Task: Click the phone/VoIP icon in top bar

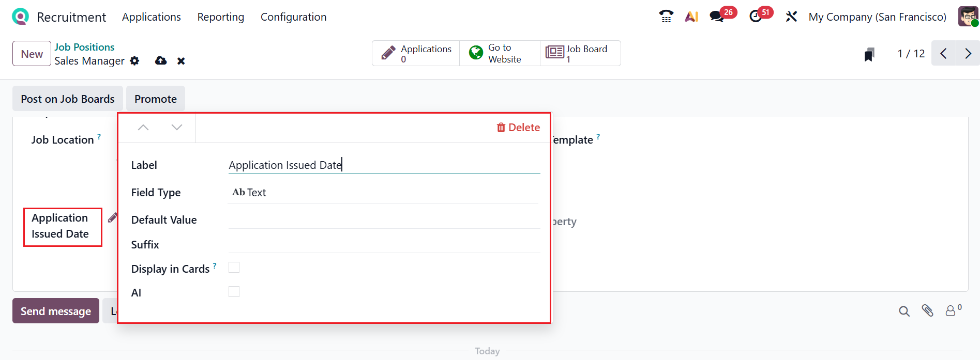Action: pos(666,17)
